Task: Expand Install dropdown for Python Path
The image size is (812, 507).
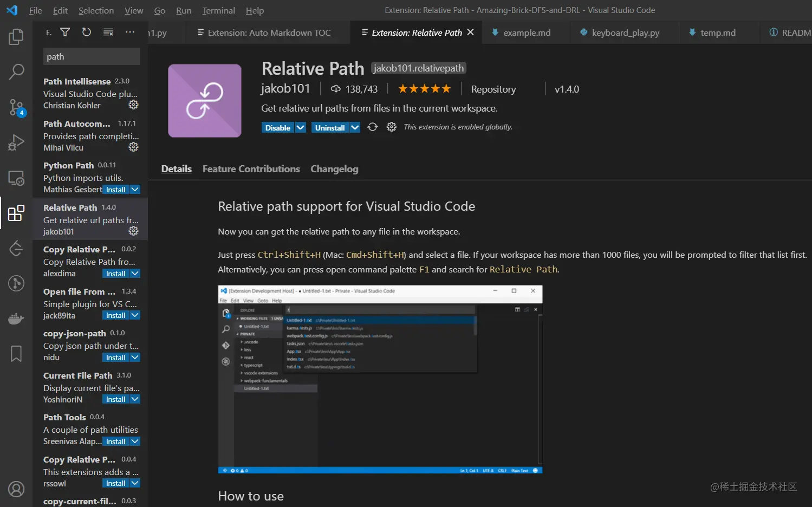Action: [x=135, y=190]
